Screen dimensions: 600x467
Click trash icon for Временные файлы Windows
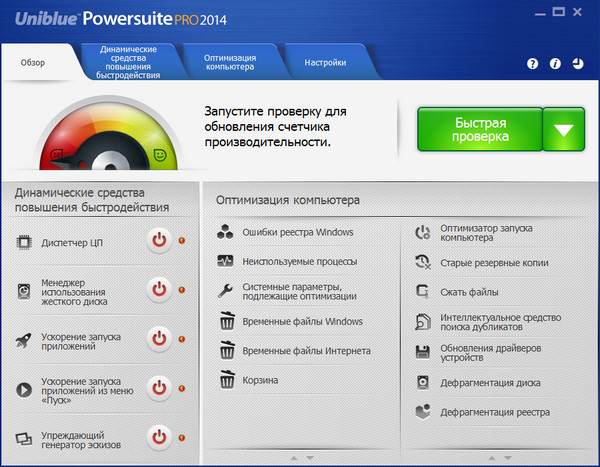click(227, 320)
